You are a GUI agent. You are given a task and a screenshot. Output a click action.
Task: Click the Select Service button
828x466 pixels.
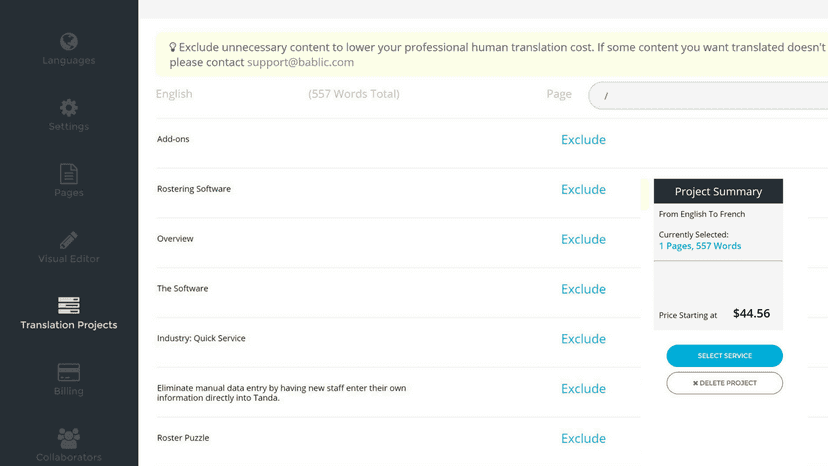724,356
